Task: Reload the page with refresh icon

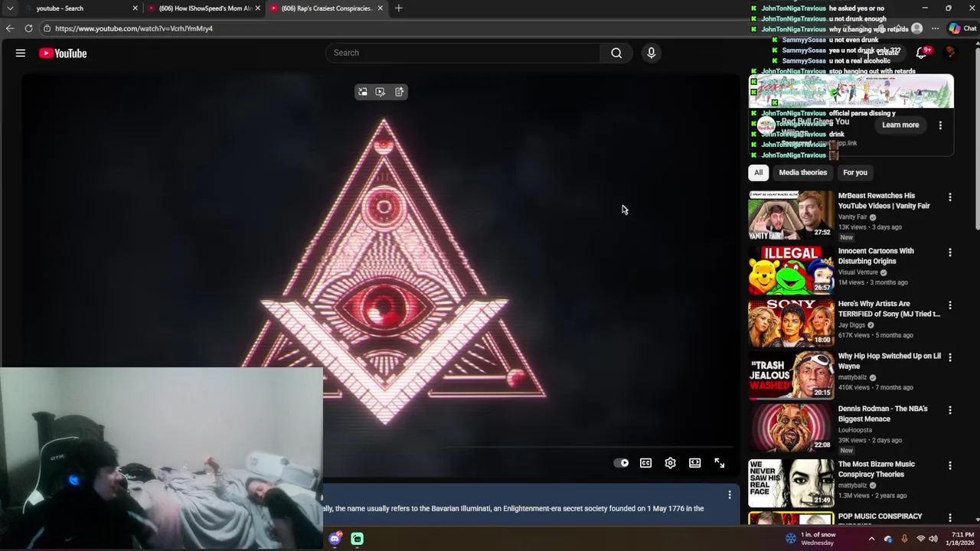Action: [x=28, y=28]
